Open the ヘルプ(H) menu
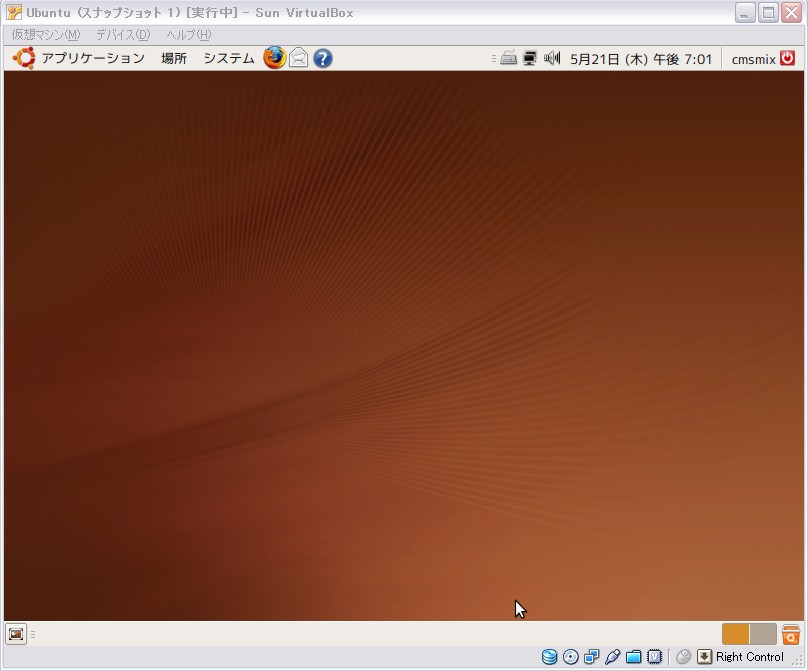Viewport: 808px width, 671px height. pos(189,35)
